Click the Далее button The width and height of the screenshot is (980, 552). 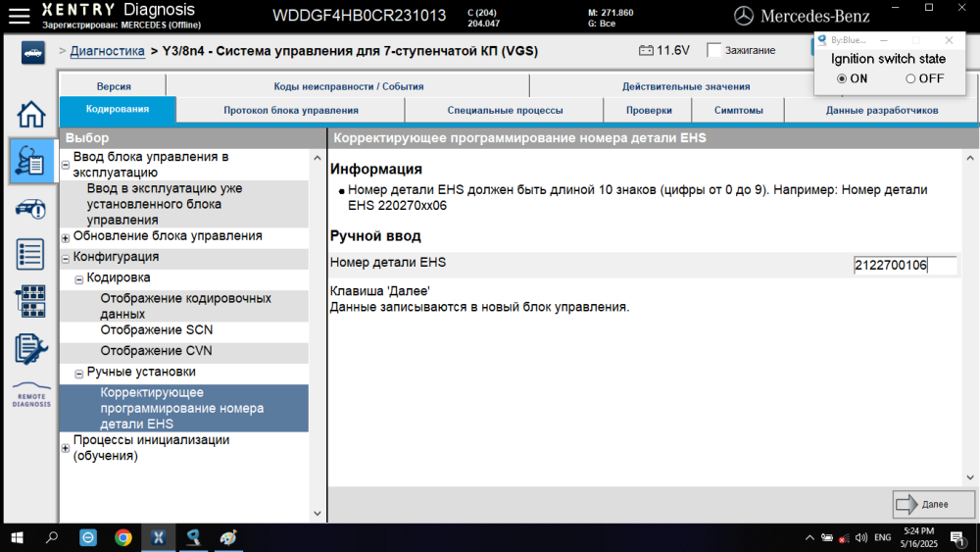pos(933,505)
